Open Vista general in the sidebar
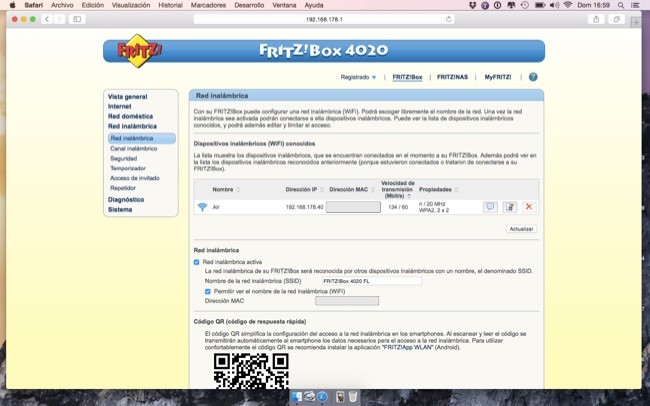 coord(128,97)
